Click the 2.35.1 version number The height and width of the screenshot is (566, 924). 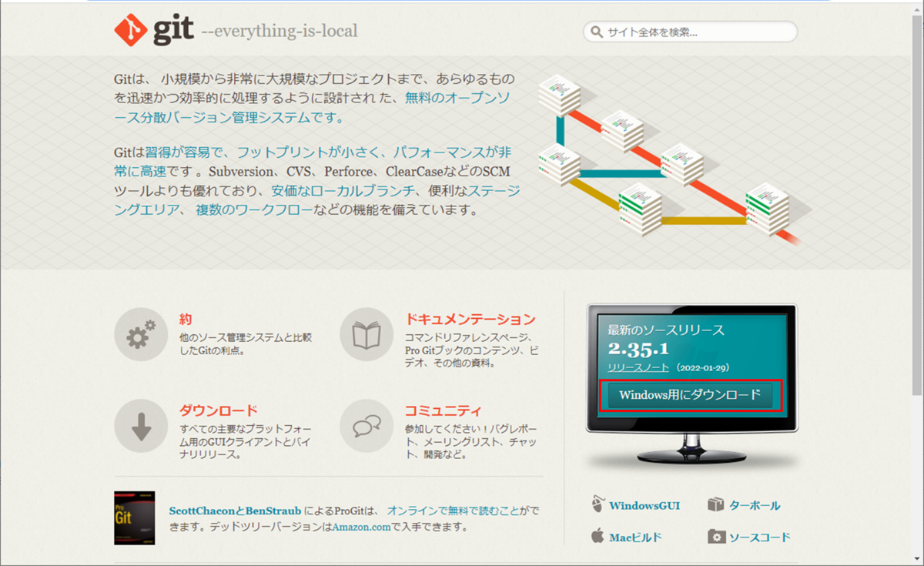coord(638,350)
